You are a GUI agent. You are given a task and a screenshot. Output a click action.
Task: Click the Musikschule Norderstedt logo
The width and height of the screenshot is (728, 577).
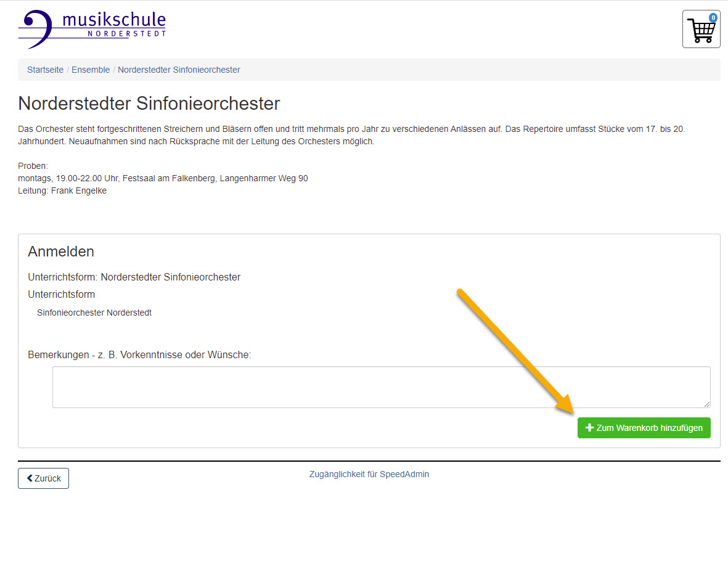click(92, 29)
